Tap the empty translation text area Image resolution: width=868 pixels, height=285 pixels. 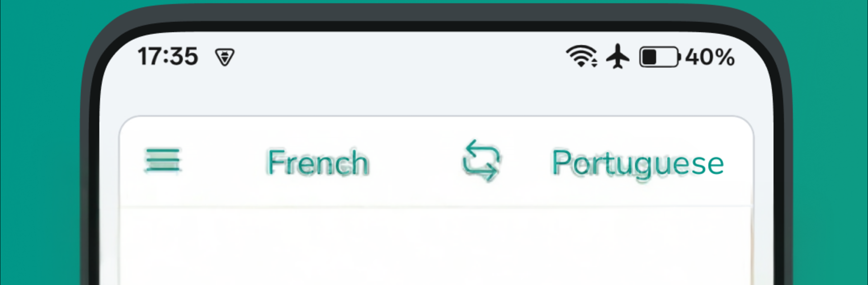[435, 247]
